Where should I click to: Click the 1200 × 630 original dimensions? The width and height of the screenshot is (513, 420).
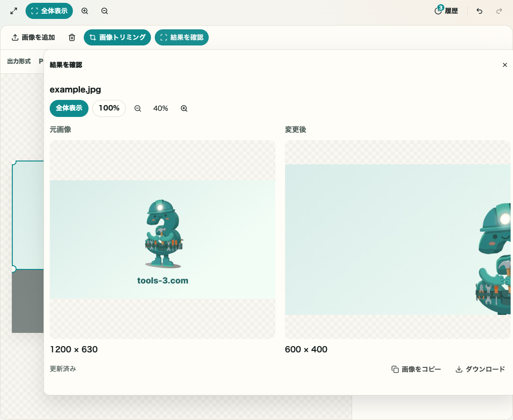click(74, 349)
